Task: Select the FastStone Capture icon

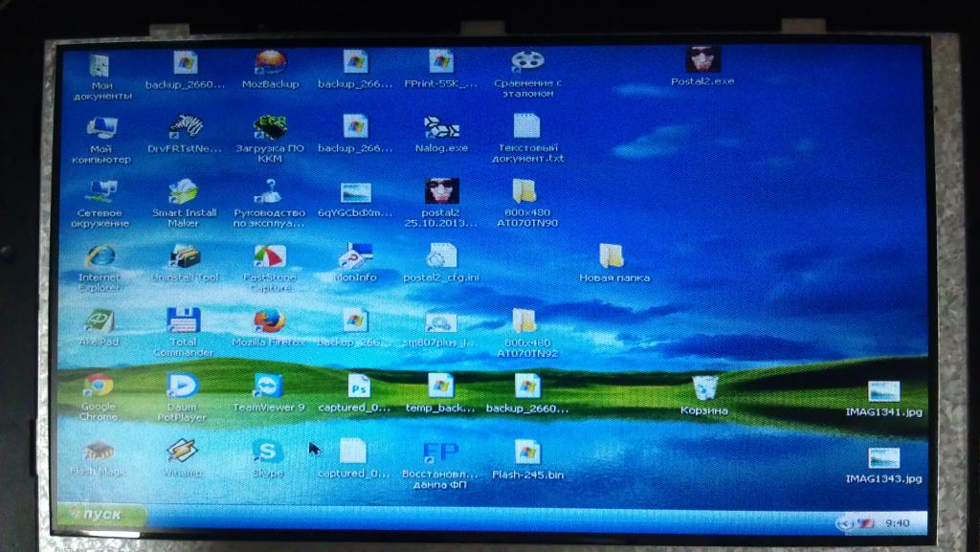Action: pos(270,256)
